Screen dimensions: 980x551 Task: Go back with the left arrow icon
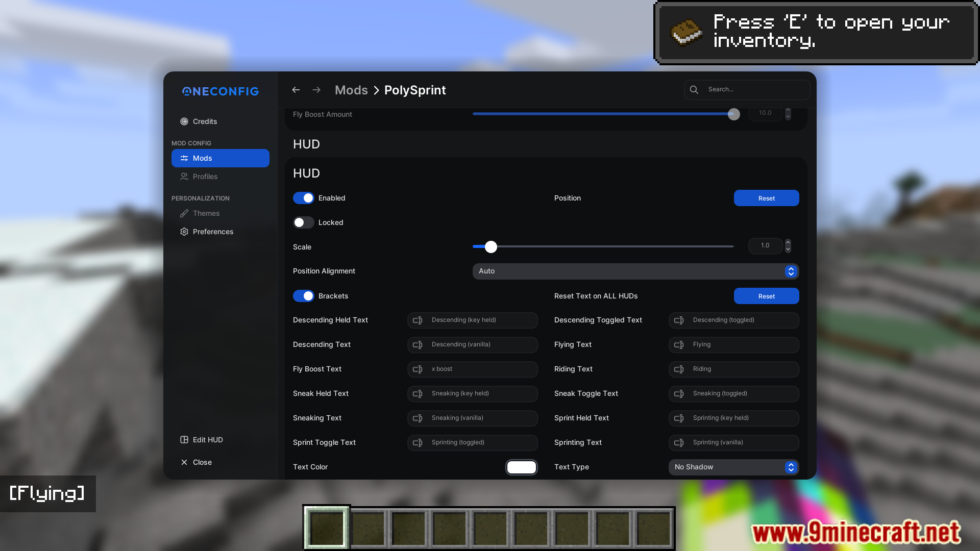tap(296, 90)
